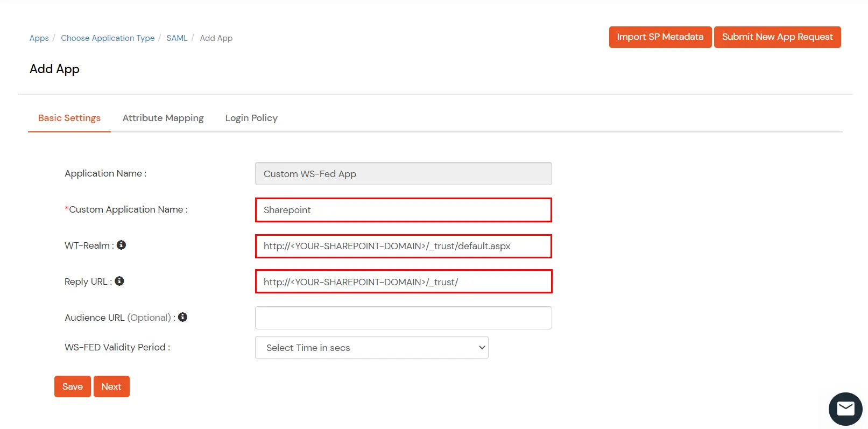Click the Custom Application Name field
The width and height of the screenshot is (868, 429).
[x=404, y=210]
